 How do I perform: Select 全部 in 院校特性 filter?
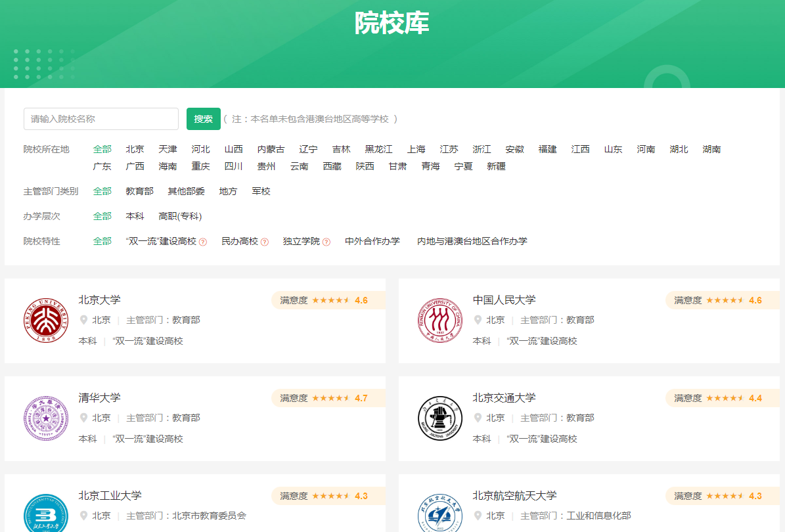[102, 241]
